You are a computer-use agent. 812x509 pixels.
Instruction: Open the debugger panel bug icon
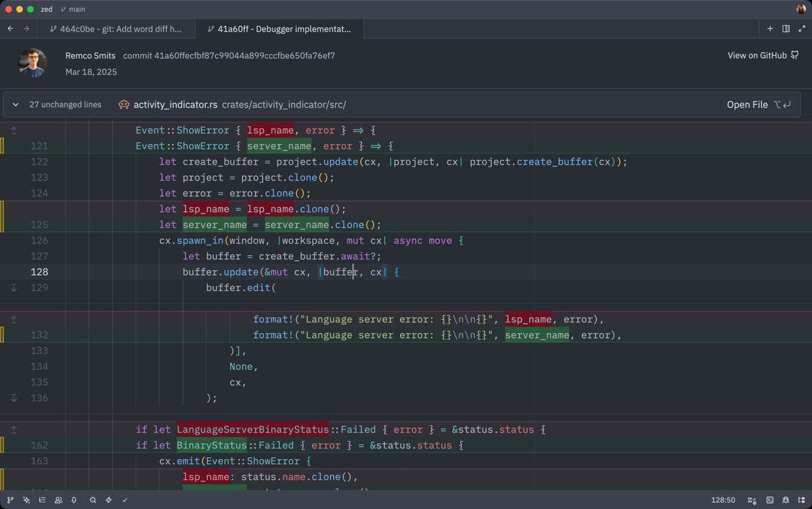click(786, 500)
